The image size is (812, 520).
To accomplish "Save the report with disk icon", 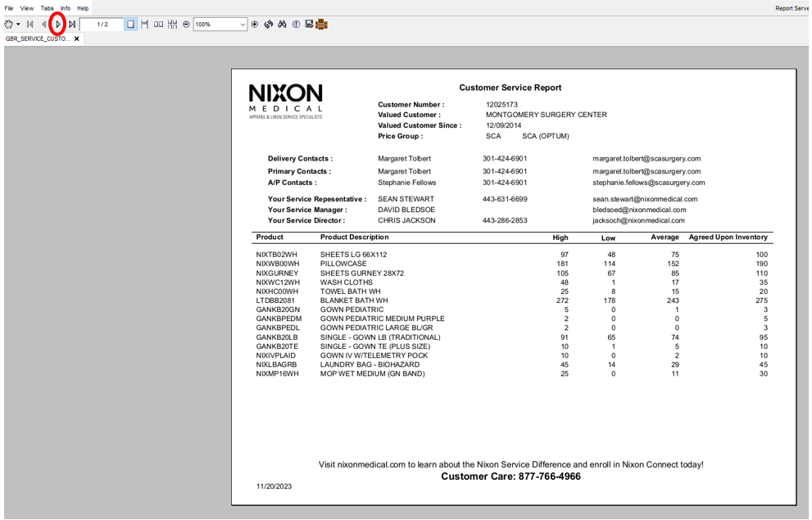I will point(309,25).
